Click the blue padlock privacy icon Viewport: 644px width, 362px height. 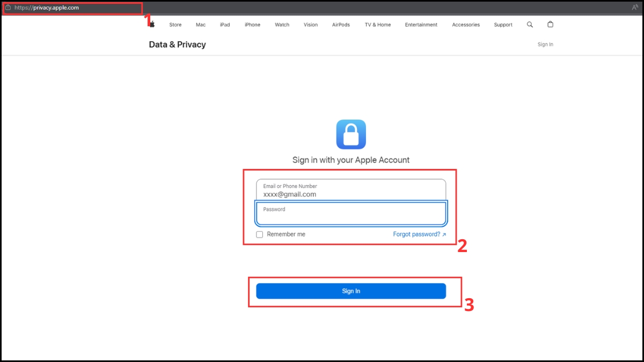(351, 134)
